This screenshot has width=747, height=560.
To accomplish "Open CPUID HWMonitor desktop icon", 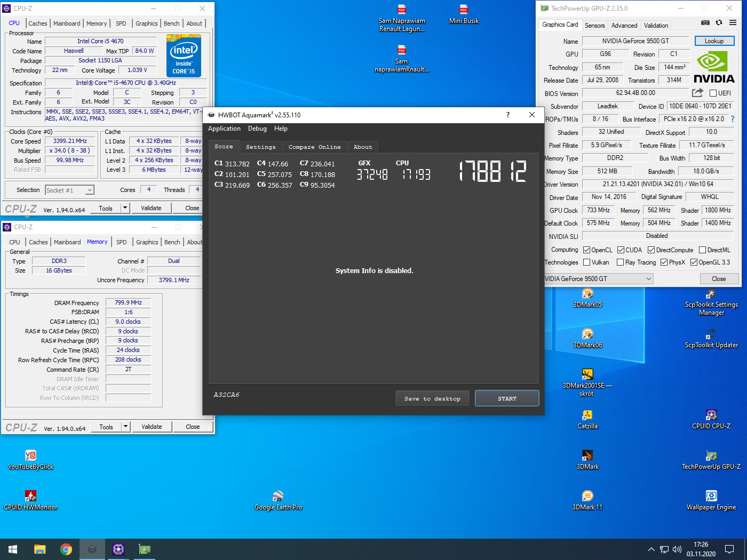I will (x=30, y=501).
